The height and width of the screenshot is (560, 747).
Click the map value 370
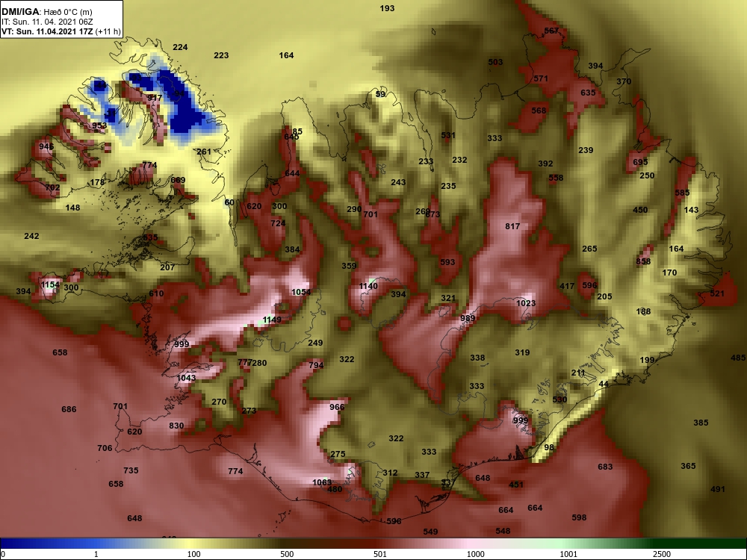624,81
